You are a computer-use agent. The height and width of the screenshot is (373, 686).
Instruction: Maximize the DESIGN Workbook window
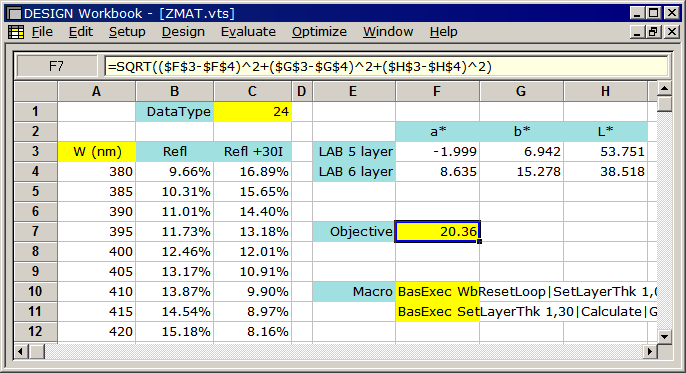point(654,13)
